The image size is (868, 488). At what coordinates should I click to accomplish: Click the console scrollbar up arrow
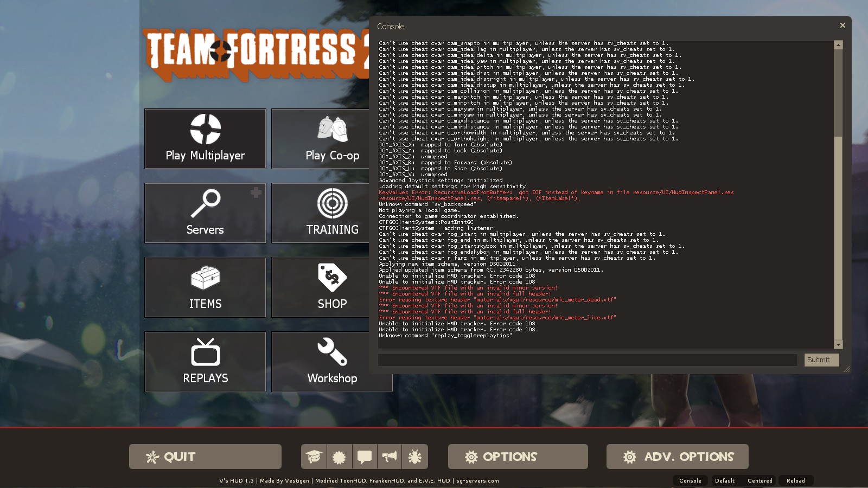pos(838,45)
